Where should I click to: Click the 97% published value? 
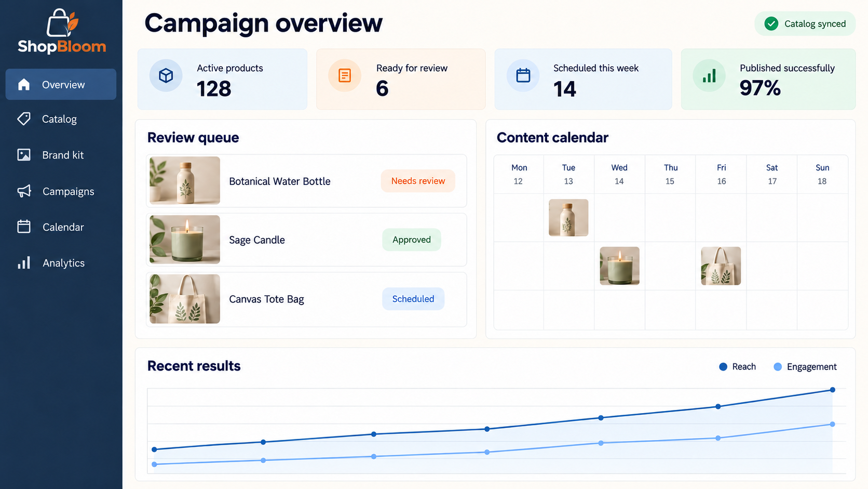point(760,88)
